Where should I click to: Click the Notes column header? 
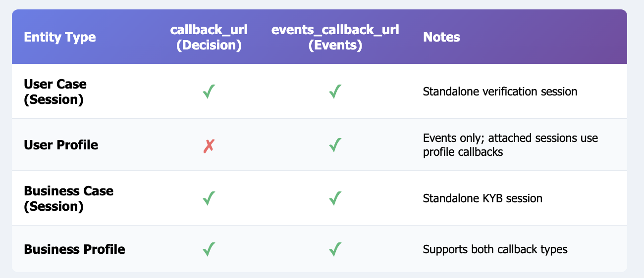coord(441,37)
